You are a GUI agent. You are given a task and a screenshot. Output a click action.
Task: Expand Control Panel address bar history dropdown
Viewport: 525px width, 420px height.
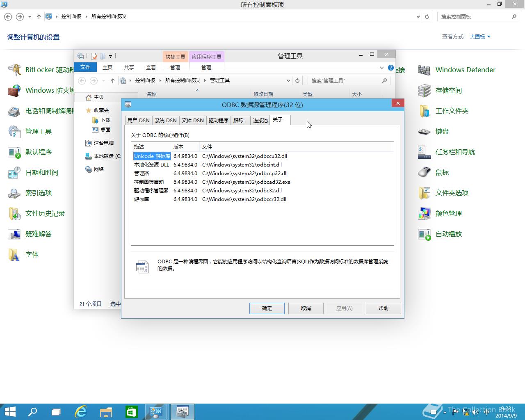pyautogui.click(x=418, y=17)
